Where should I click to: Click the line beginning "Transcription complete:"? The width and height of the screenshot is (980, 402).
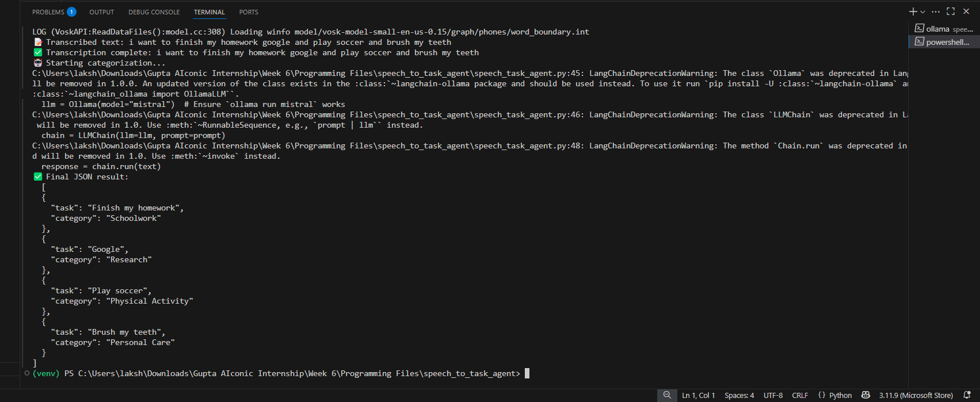pos(256,52)
